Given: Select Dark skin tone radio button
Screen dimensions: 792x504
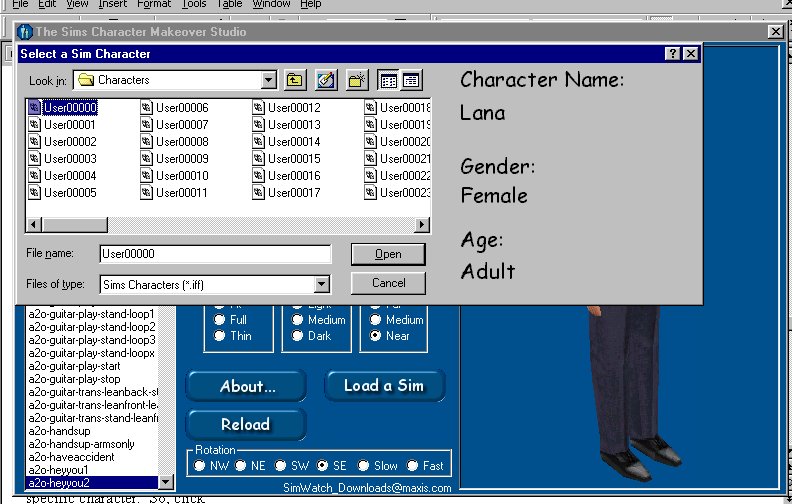Looking at the screenshot, I should click(298, 335).
